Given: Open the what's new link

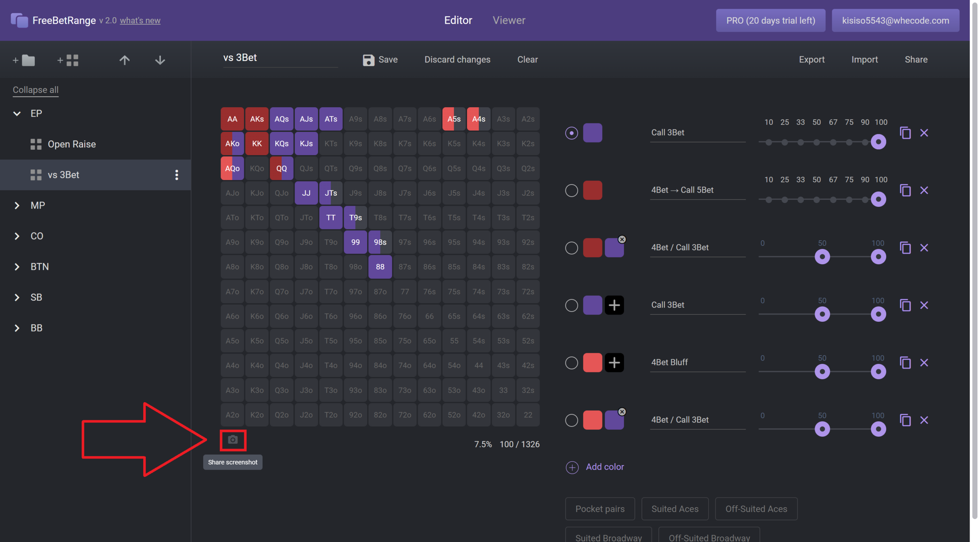Looking at the screenshot, I should [x=140, y=21].
